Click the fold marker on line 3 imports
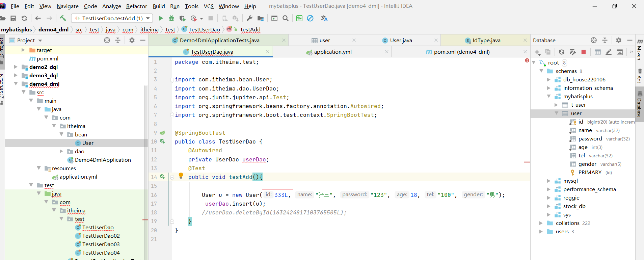The width and height of the screenshot is (644, 260). (172, 80)
